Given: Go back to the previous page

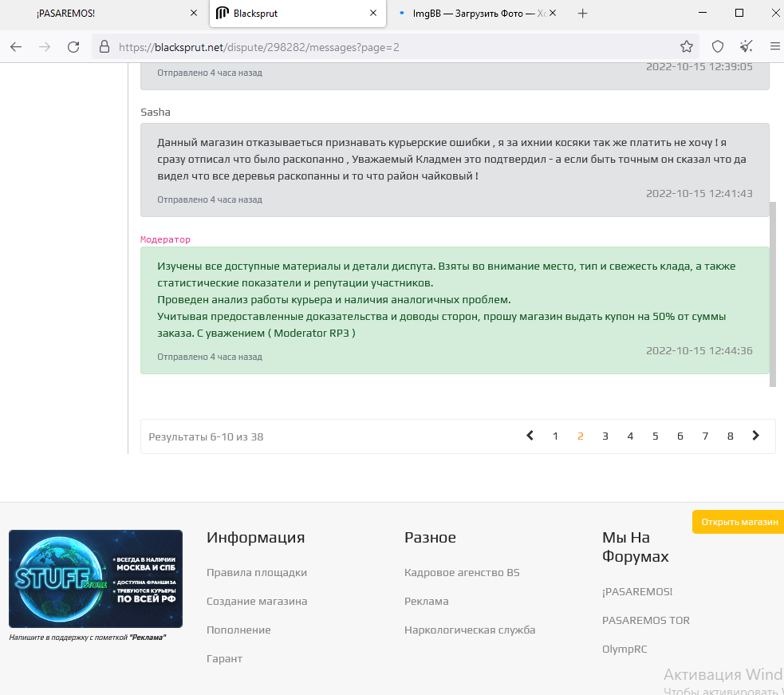Looking at the screenshot, I should (x=16, y=47).
